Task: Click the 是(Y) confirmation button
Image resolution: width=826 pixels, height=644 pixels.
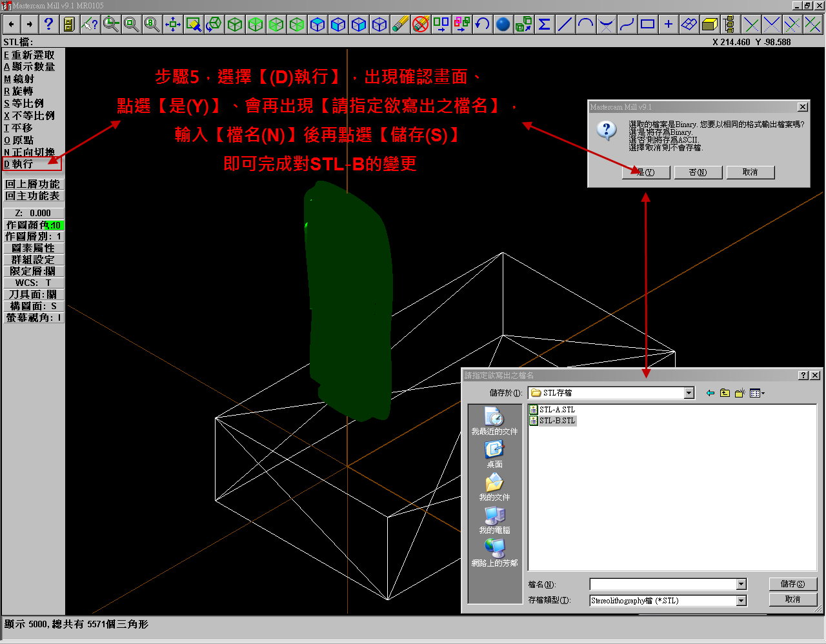Action: pos(646,172)
